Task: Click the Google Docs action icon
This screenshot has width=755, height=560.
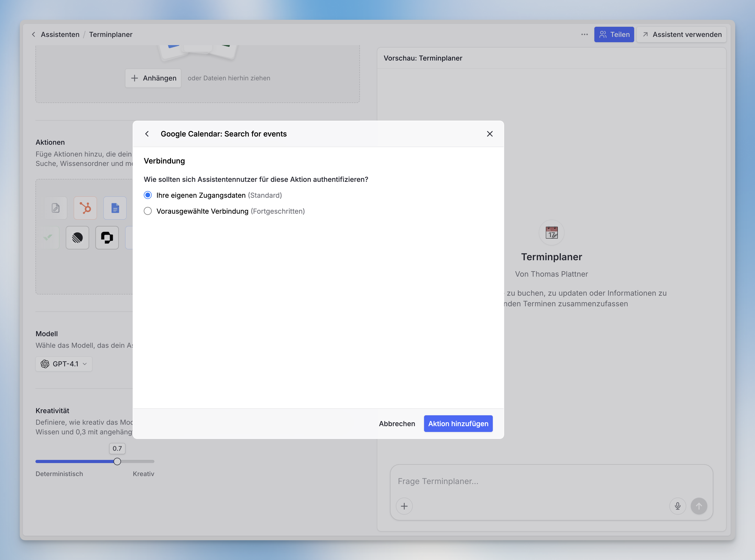Action: click(x=115, y=208)
